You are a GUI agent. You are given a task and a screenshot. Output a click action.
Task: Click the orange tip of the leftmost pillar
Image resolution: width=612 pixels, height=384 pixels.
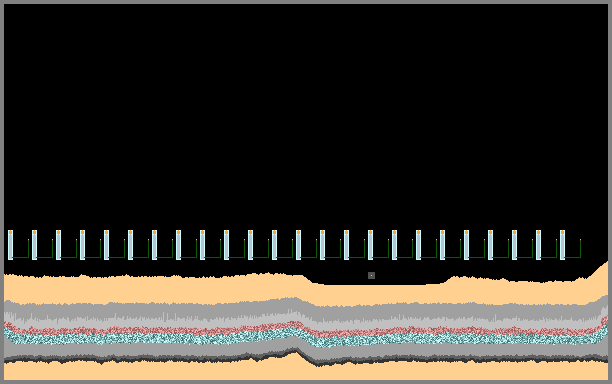pyautogui.click(x=11, y=232)
